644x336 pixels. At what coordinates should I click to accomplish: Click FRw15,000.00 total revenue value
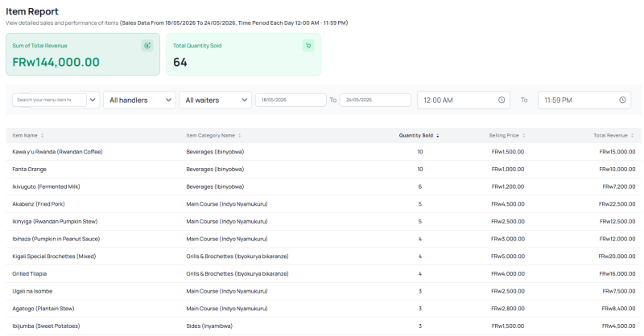[x=617, y=152]
